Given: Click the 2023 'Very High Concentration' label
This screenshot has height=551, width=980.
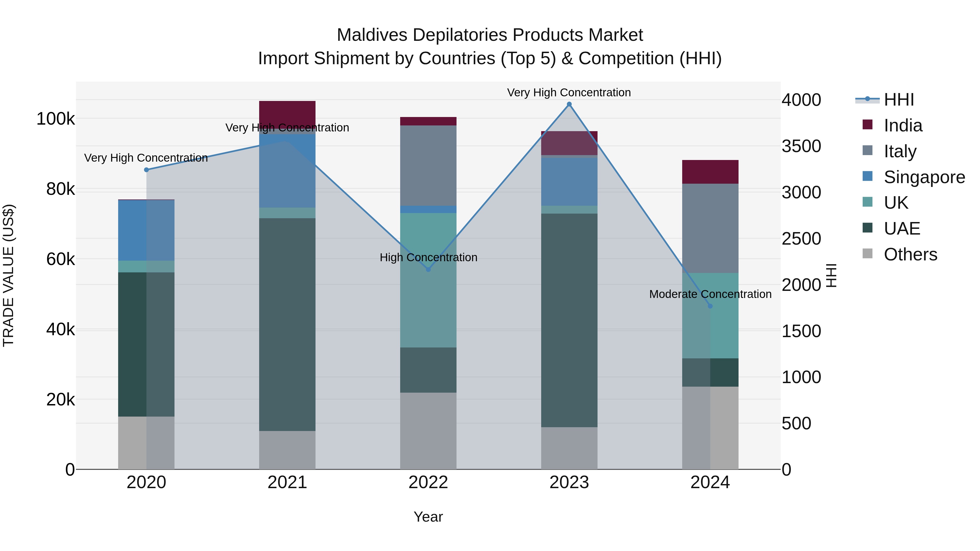Looking at the screenshot, I should (569, 93).
